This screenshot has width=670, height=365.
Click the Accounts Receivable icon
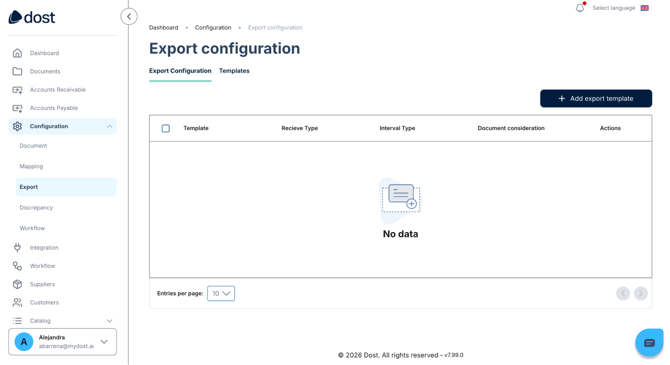[x=17, y=90]
